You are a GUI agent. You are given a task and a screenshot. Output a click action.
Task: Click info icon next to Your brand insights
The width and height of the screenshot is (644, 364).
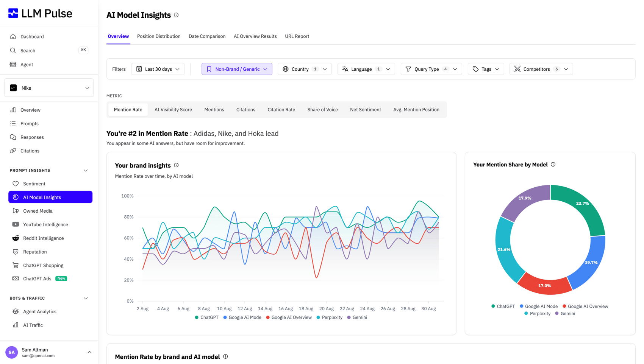pyautogui.click(x=176, y=165)
